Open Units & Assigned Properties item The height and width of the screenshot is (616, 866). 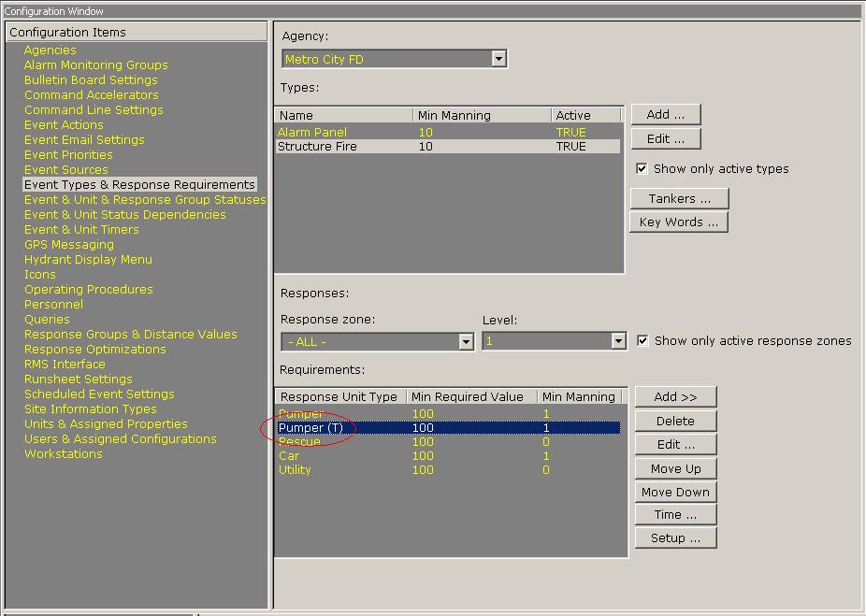(106, 424)
